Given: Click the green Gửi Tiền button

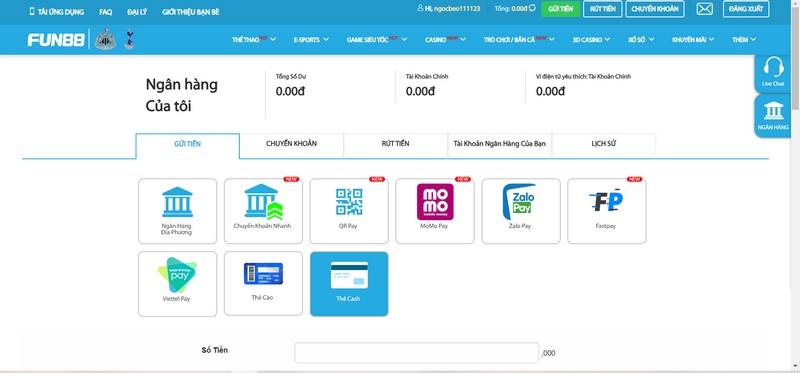Looking at the screenshot, I should [x=560, y=9].
